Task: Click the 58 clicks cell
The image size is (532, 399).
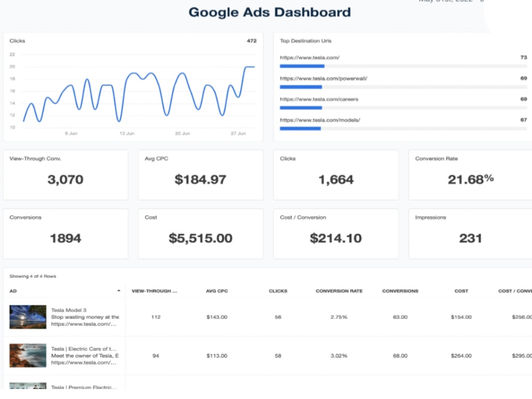Action: point(278,355)
